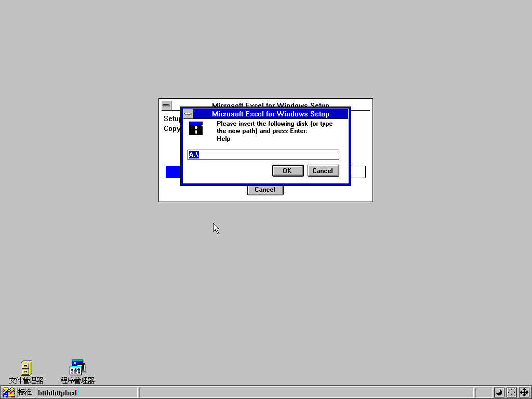Click the blue copy progress bar
532x399 pixels.
point(173,172)
